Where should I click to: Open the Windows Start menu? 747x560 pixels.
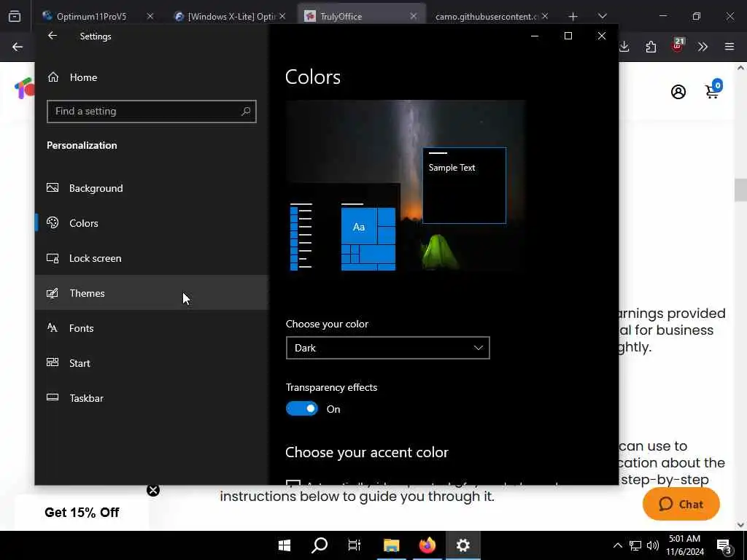click(x=285, y=545)
